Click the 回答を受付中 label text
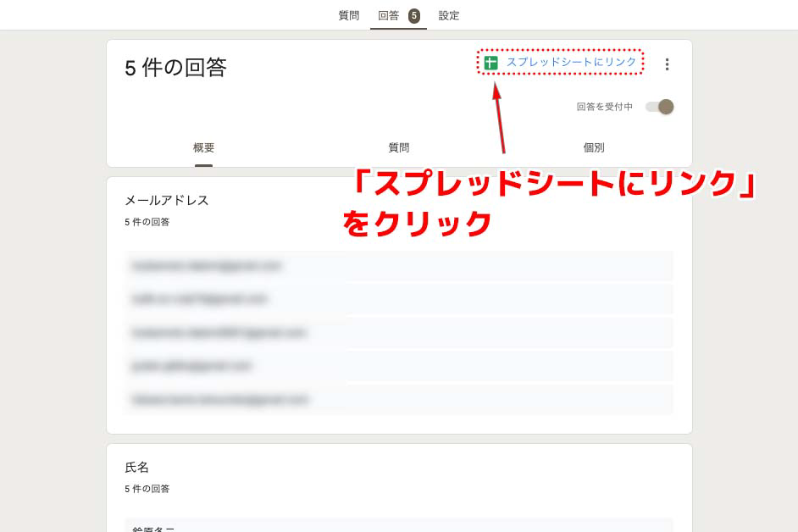This screenshot has height=532, width=798. [604, 107]
